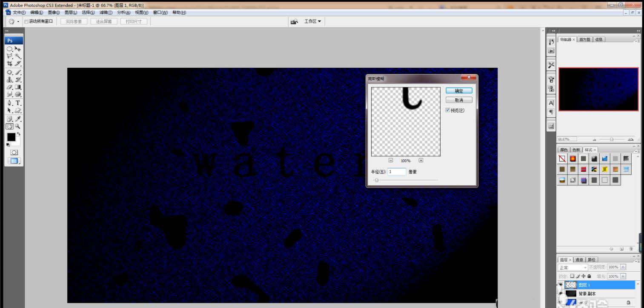Pick the Path Selection tool
The image size is (644, 308).
coord(9,110)
